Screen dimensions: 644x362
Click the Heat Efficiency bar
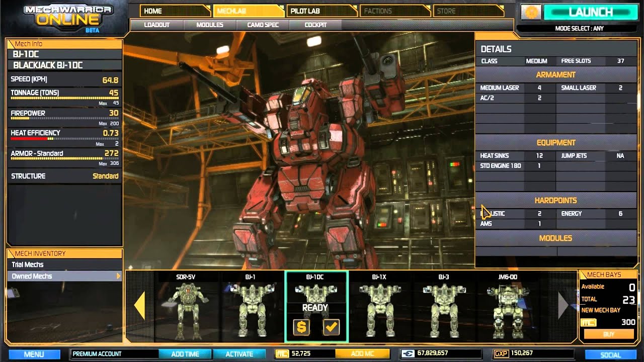click(64, 138)
